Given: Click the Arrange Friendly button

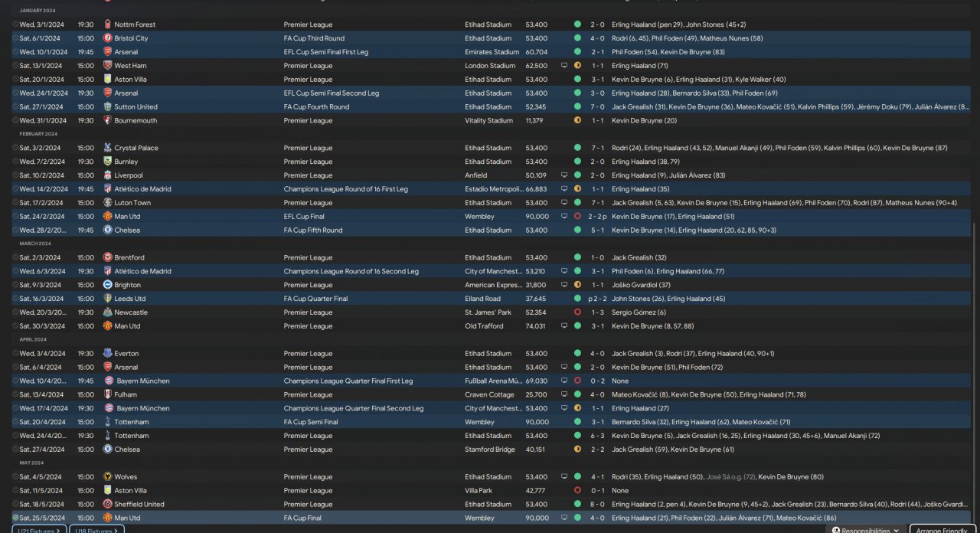Looking at the screenshot, I should pyautogui.click(x=942, y=530).
